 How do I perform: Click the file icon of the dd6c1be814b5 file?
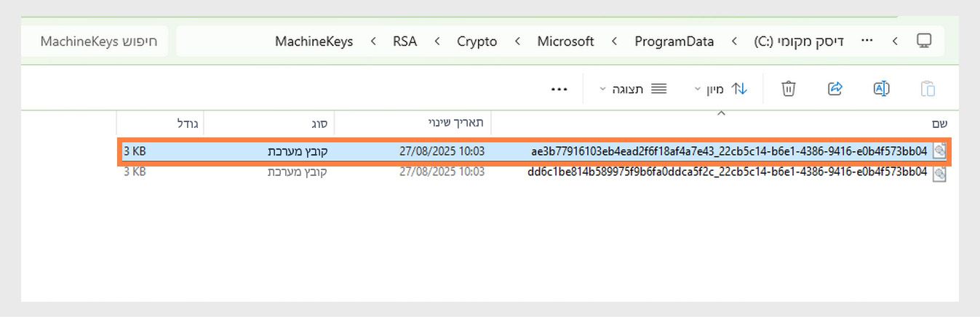[x=939, y=173]
